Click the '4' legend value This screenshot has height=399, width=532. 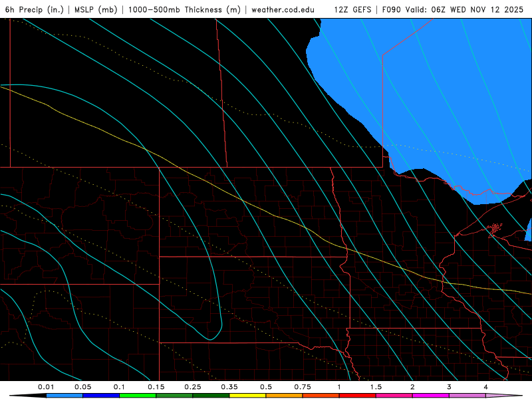(x=486, y=387)
